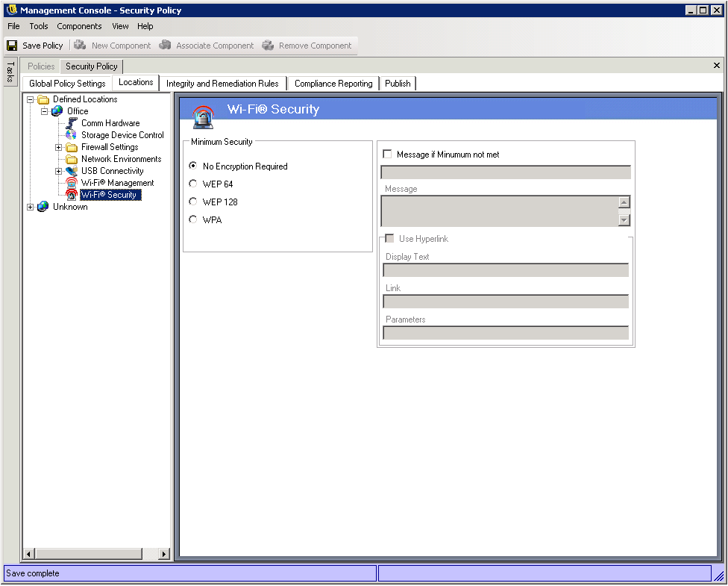Switch to Global Policy Settings tab

(x=67, y=83)
